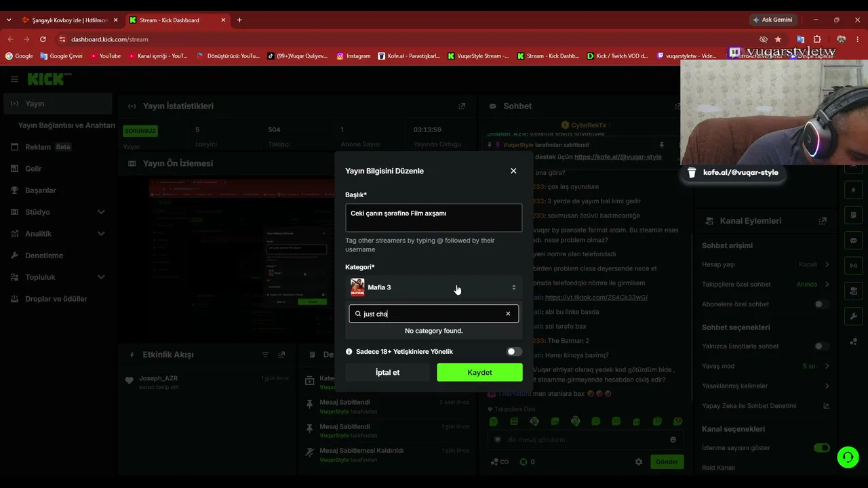This screenshot has width=868, height=488.
Task: Unpin the pinned chat message
Action: (x=662, y=145)
